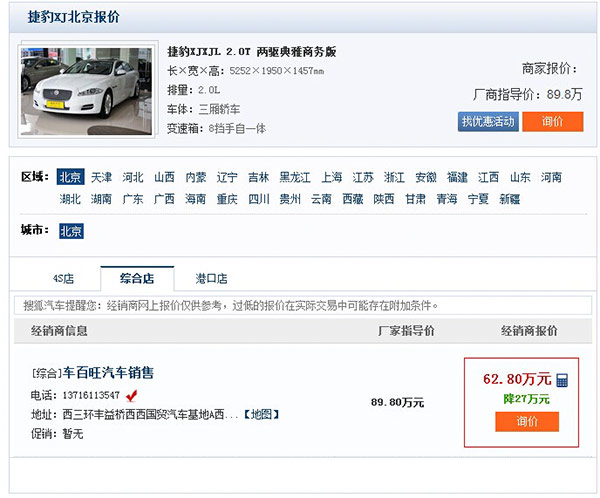
Task: Click the dealer address text
Action: (150, 414)
